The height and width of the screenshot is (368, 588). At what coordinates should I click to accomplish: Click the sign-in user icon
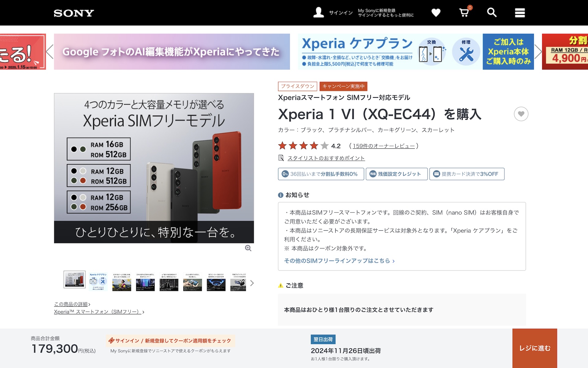pos(318,13)
